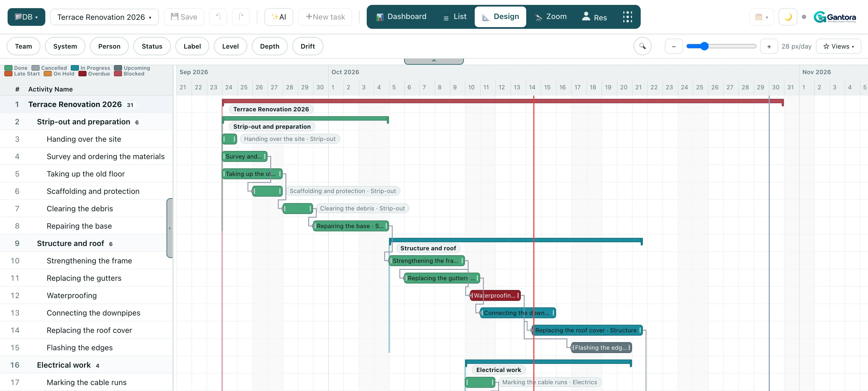This screenshot has height=391, width=868.
Task: Click the Gantora logo
Action: (835, 17)
